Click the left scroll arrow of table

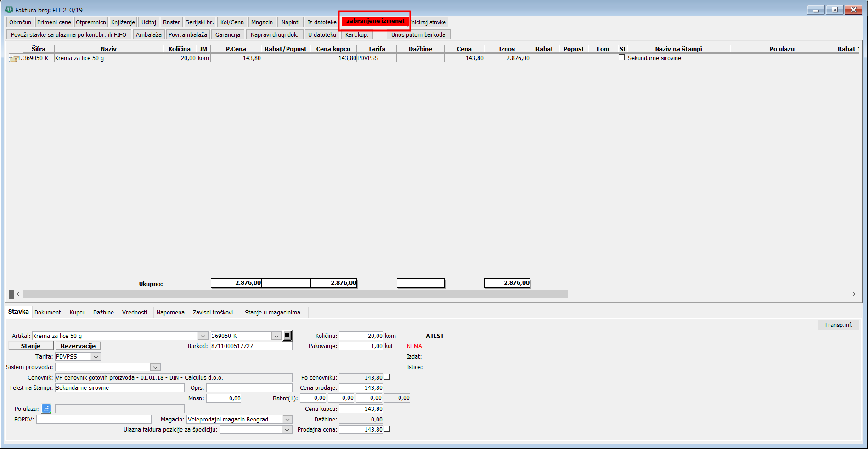[x=18, y=294]
